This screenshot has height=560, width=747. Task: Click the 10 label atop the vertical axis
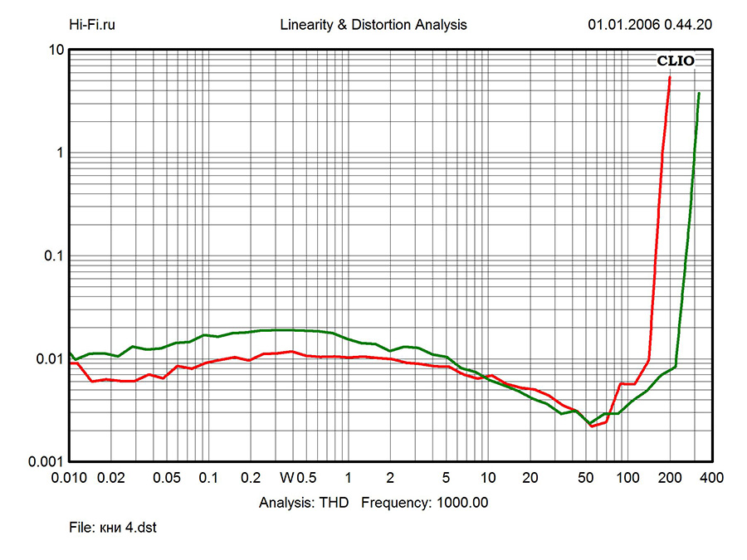click(x=56, y=50)
